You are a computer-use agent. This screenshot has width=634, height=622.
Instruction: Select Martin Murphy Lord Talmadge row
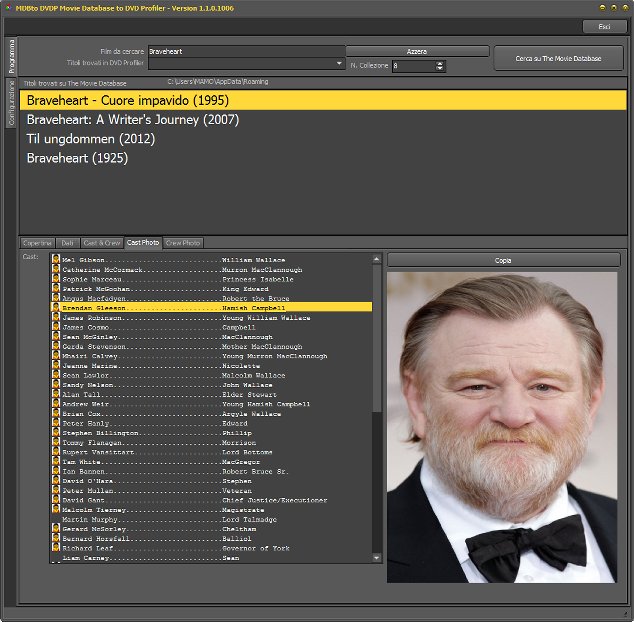point(211,519)
